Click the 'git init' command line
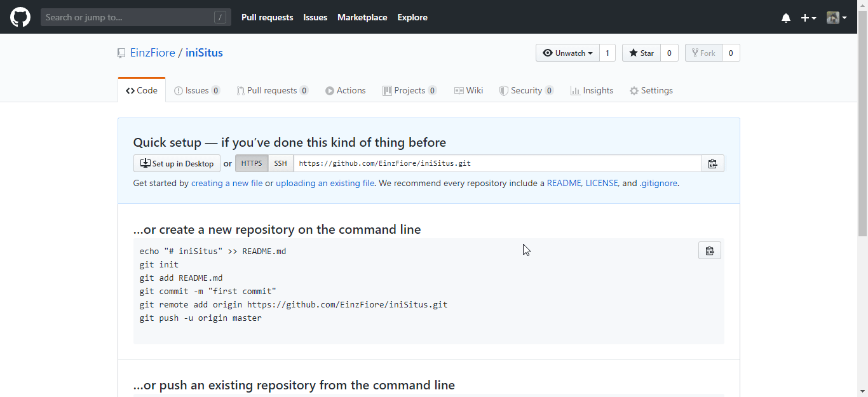This screenshot has width=868, height=397. coord(159,264)
